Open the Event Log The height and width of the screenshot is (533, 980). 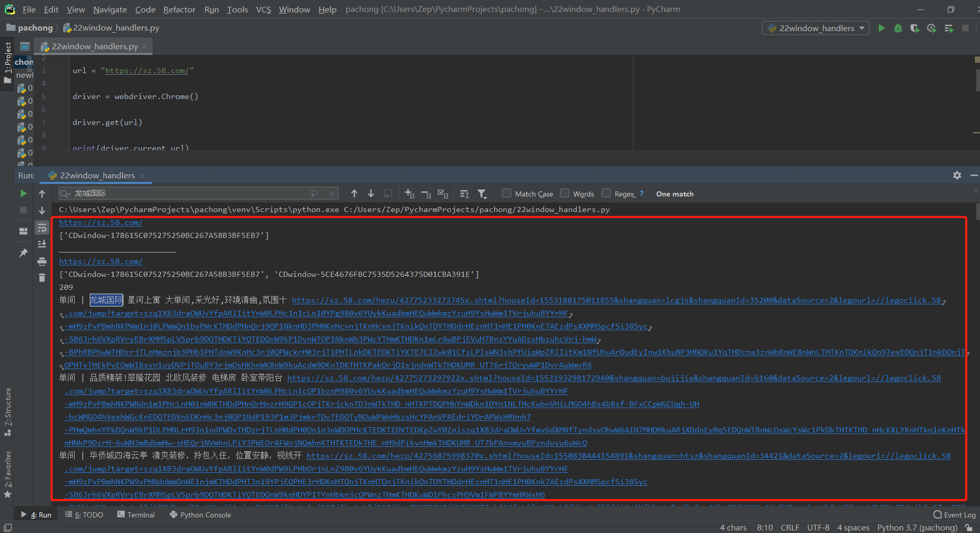[955, 514]
